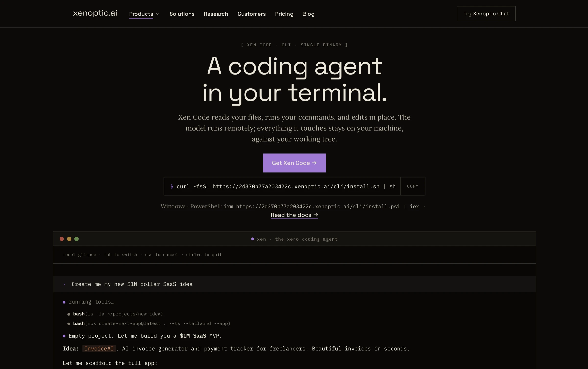Select the curl install command text
The image size is (588, 369).
tap(286, 186)
